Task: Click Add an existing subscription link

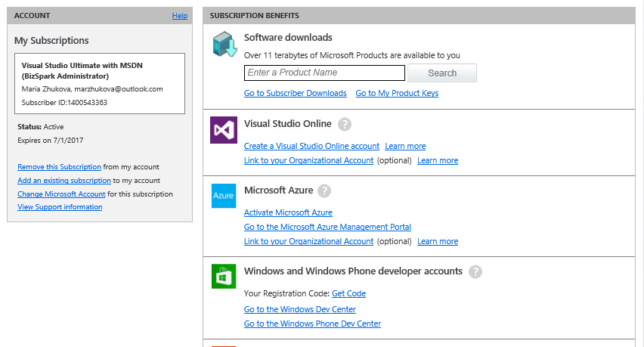Action: [64, 181]
